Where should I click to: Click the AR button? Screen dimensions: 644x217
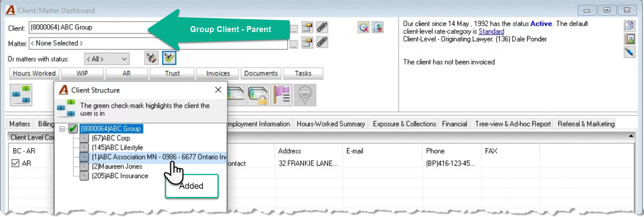point(127,73)
